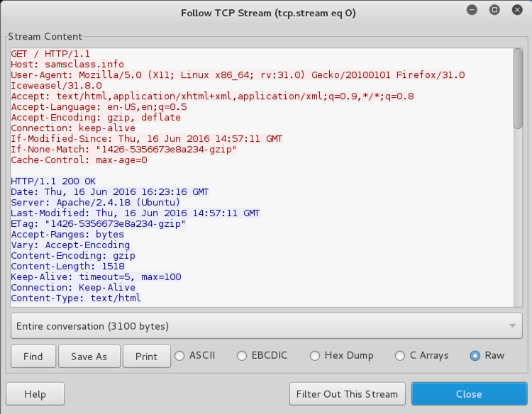This screenshot has height=414, width=532.
Task: Click 'Content-Length: 1518' line
Action: [68, 266]
